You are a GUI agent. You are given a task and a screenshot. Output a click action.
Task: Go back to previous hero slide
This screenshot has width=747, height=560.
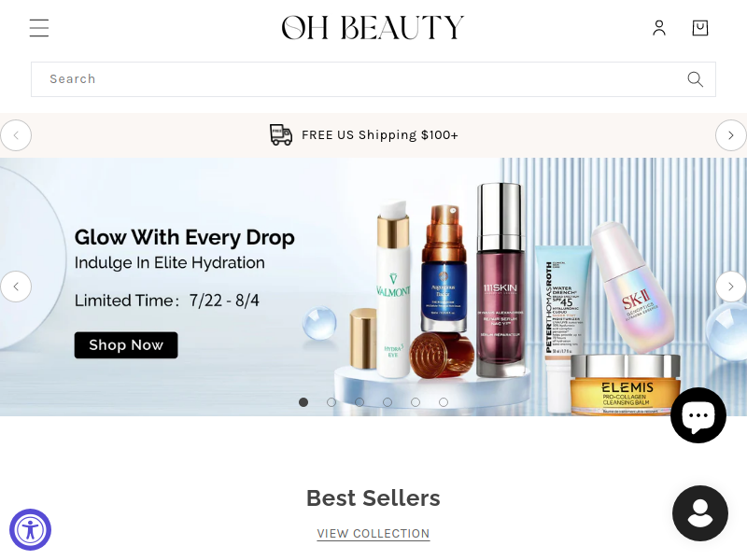click(16, 287)
